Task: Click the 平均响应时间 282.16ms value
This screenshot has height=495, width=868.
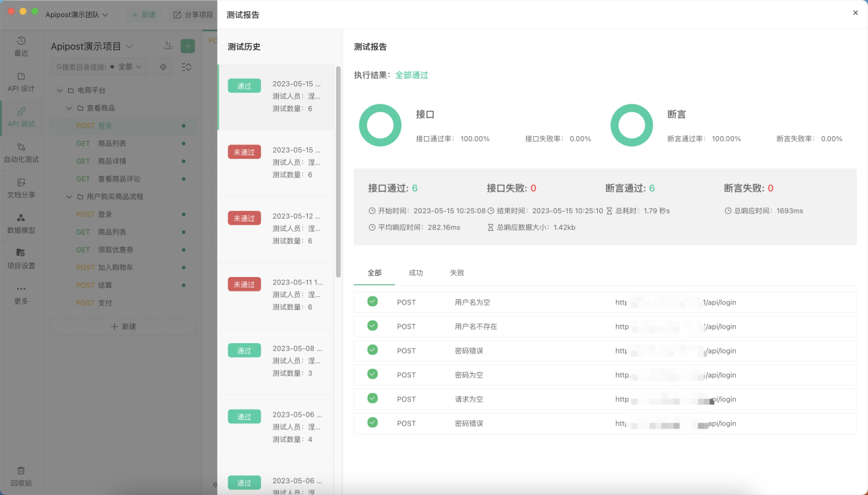Action: (x=444, y=227)
